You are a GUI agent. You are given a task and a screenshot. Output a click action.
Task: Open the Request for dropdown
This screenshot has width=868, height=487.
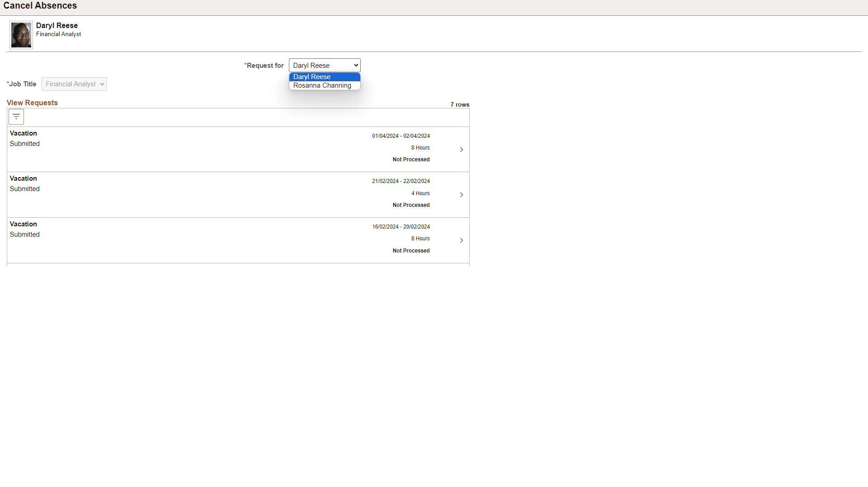click(x=324, y=65)
